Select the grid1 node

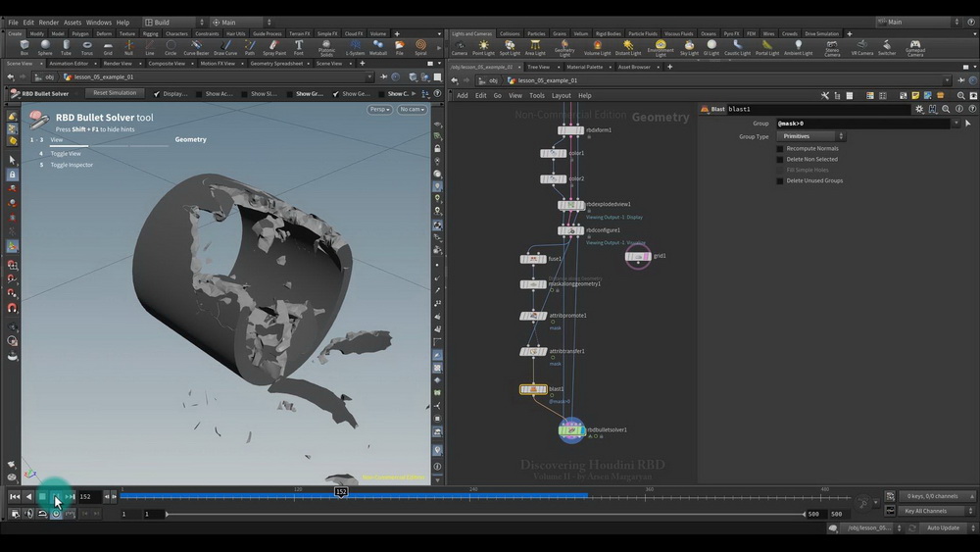tap(638, 256)
